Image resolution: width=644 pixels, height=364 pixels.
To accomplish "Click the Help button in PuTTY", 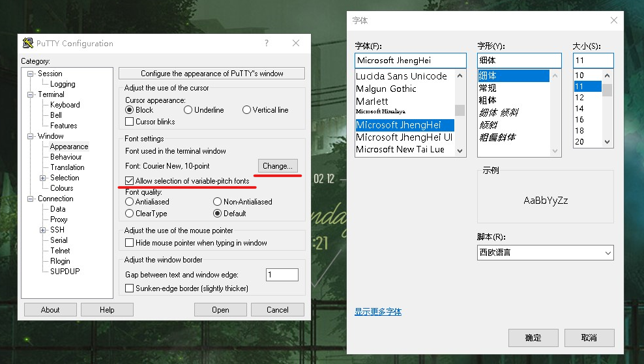I will tap(107, 310).
